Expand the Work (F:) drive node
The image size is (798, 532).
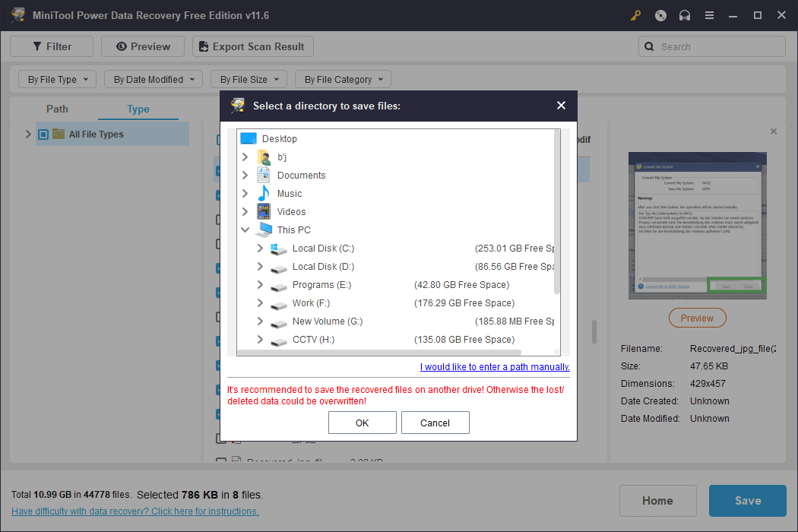(x=260, y=303)
